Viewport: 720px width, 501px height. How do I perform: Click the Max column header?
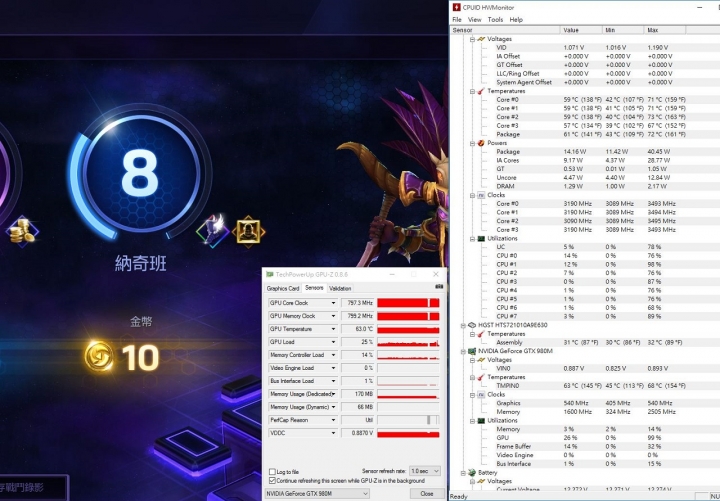click(x=664, y=30)
